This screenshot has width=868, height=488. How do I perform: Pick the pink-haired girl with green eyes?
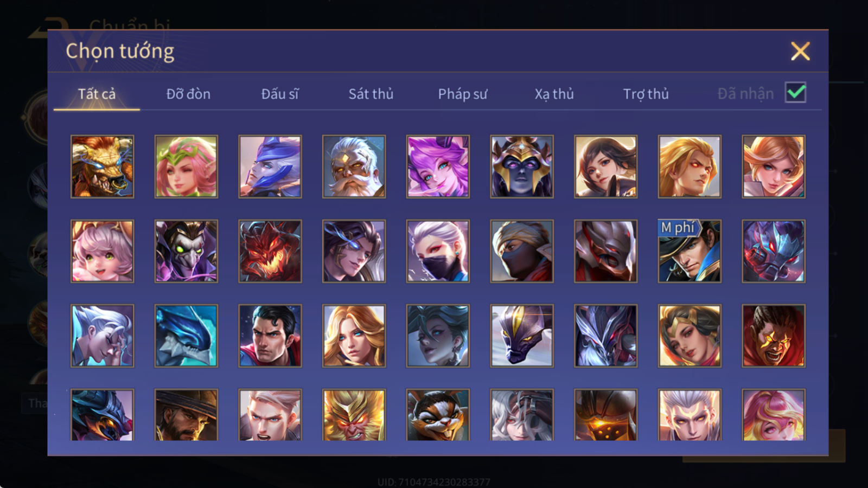coord(102,251)
